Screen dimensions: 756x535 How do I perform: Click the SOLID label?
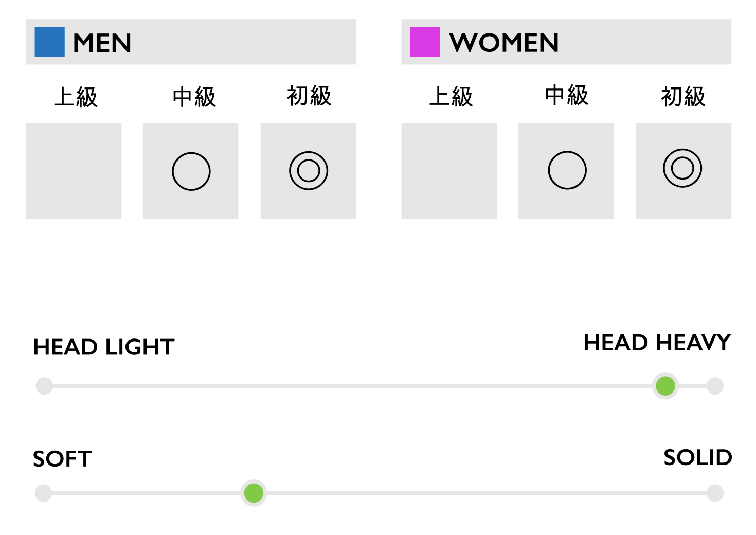(698, 457)
